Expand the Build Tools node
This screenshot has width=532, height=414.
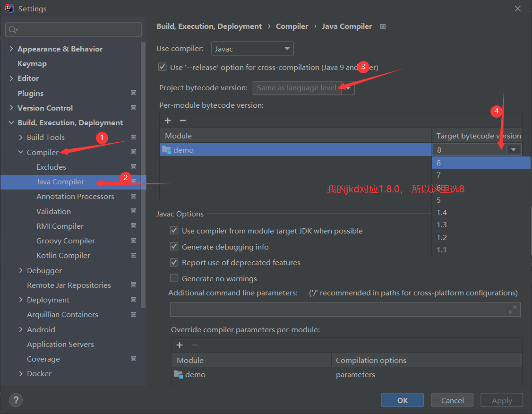tap(21, 137)
